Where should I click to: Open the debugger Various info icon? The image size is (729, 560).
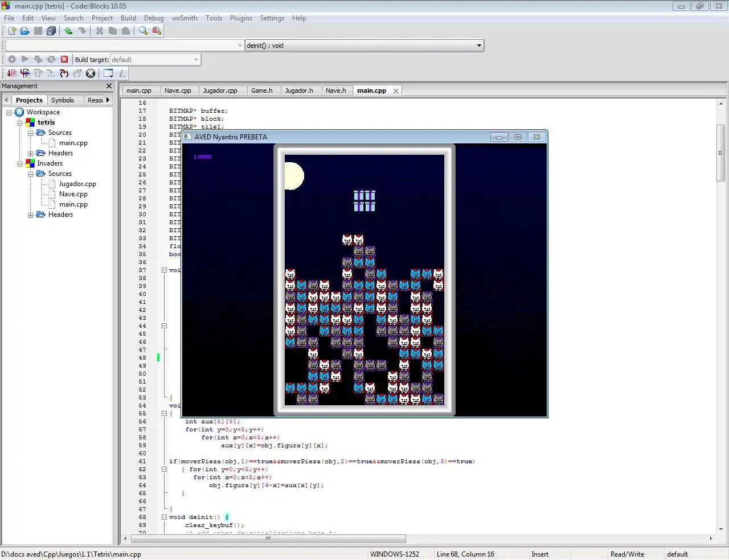tap(122, 73)
